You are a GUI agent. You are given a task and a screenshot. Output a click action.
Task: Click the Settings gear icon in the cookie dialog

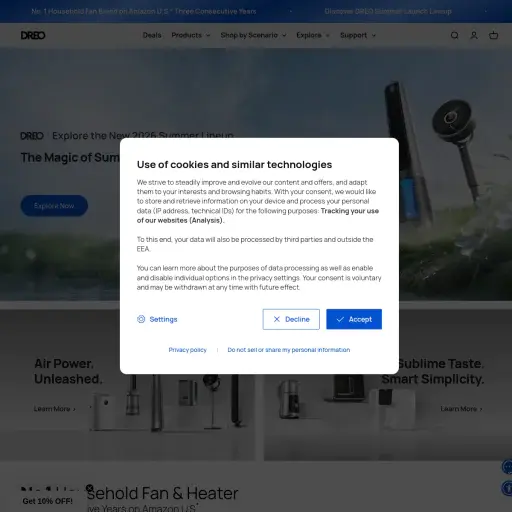(x=141, y=319)
